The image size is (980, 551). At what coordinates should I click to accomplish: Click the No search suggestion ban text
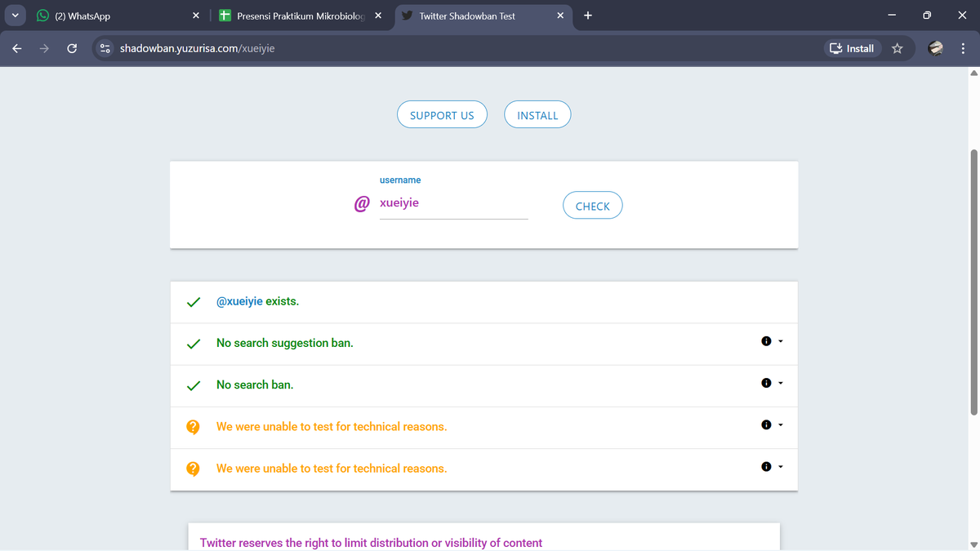285,343
